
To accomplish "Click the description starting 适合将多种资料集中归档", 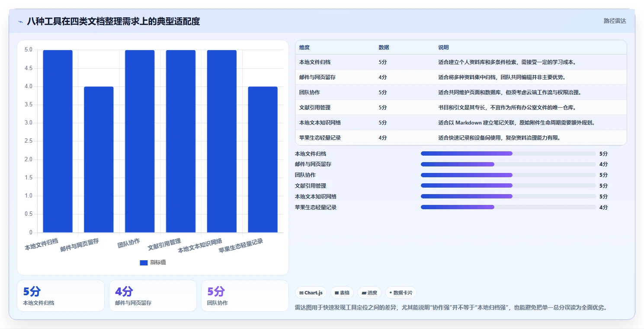I will tap(502, 77).
